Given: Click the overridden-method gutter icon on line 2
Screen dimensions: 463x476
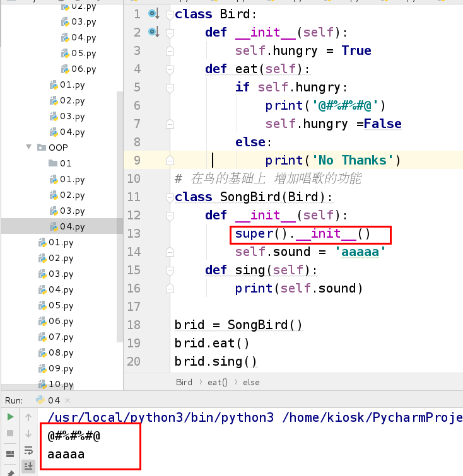Looking at the screenshot, I should [x=154, y=32].
